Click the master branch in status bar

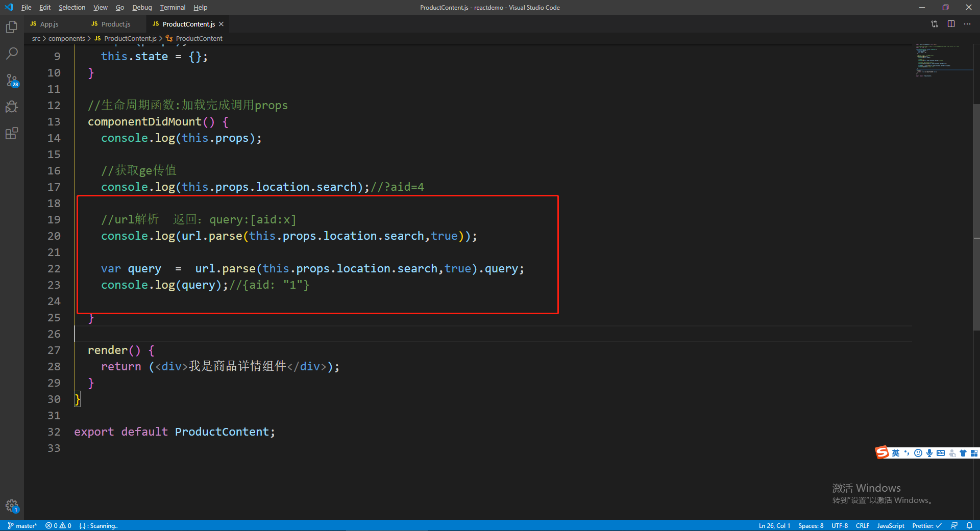click(22, 525)
